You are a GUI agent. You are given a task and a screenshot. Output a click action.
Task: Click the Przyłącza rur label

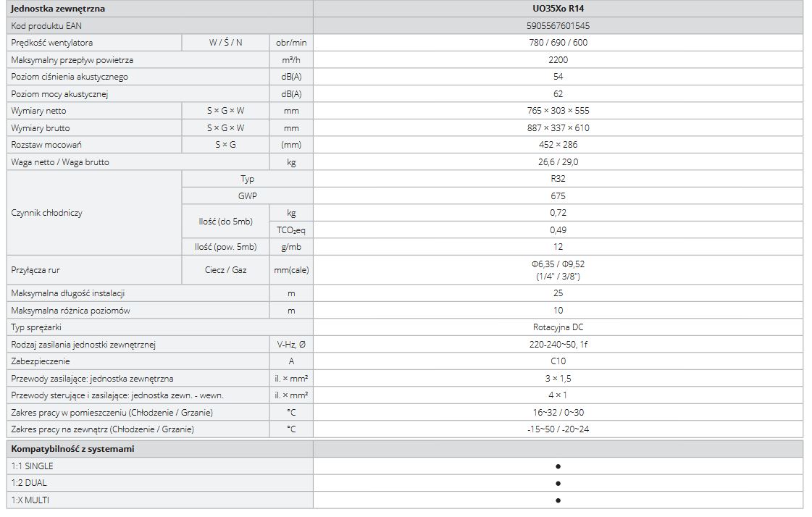35,270
